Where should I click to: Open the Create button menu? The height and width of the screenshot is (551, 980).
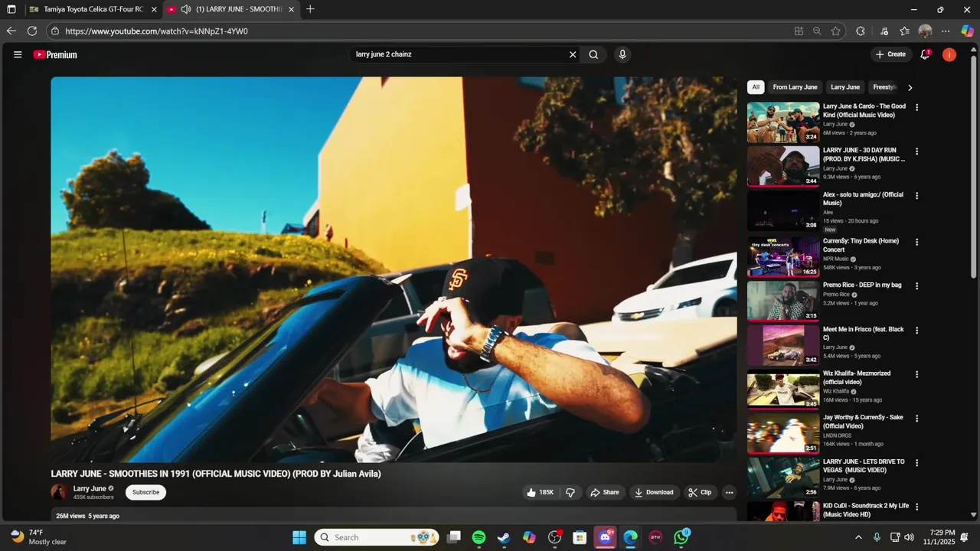coord(890,54)
